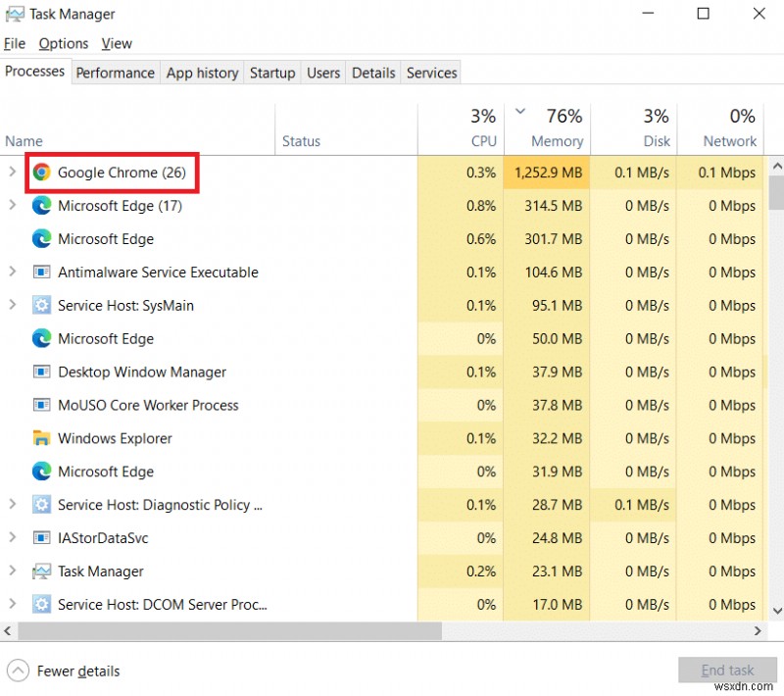Viewport: 784px width, 696px height.
Task: Select the Google Chrome (26) process name
Action: (x=122, y=173)
